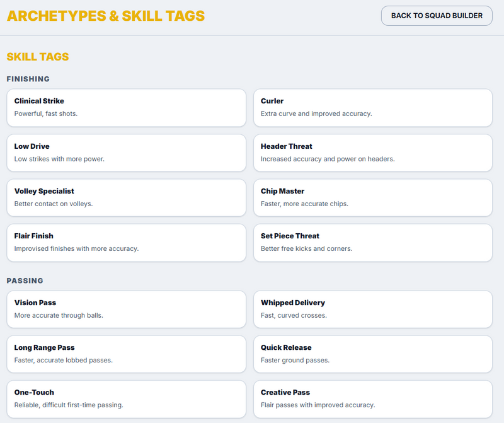Click 'Faster ground passes.' description
This screenshot has width=504, height=423.
click(x=295, y=360)
